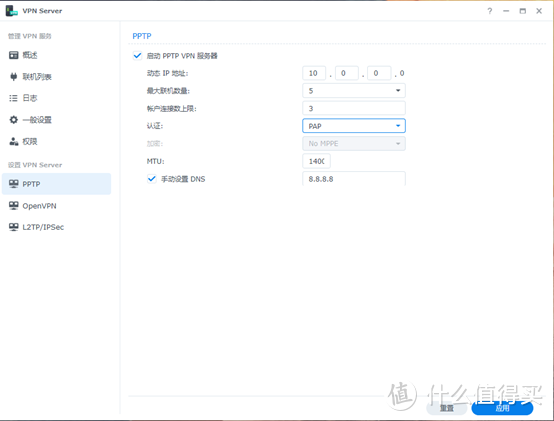
Task: Click the account connection limit field showing 3
Action: (x=354, y=108)
